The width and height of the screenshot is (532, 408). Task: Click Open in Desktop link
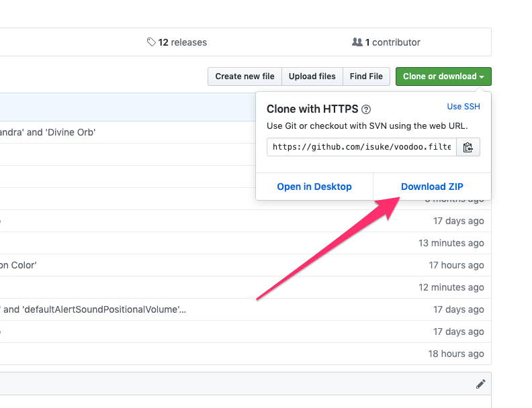tap(314, 187)
